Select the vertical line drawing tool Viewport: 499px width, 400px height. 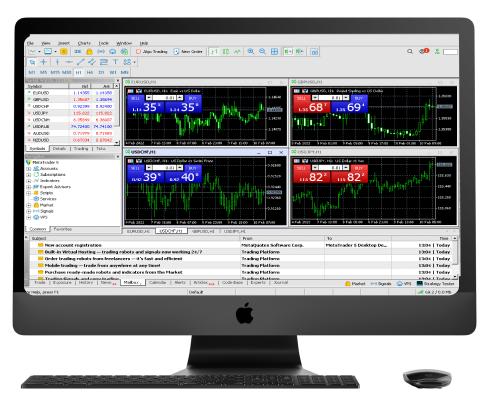coord(57,62)
